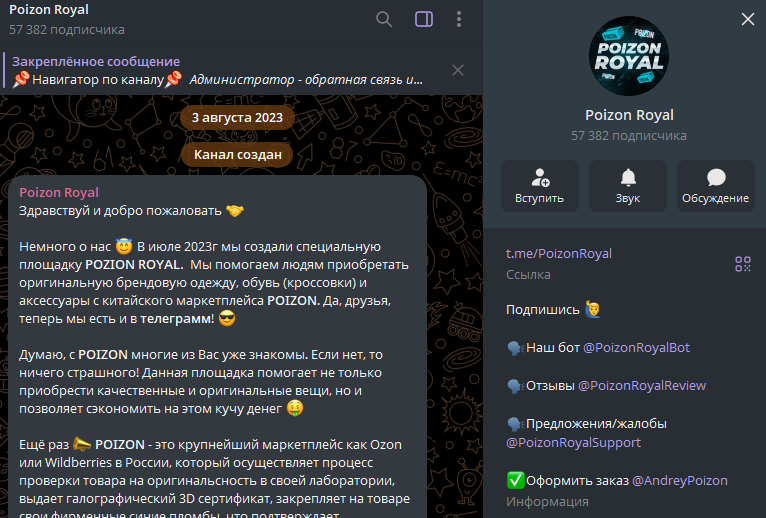Open the Poizon Royal channel avatar
766x518 pixels.
629,56
